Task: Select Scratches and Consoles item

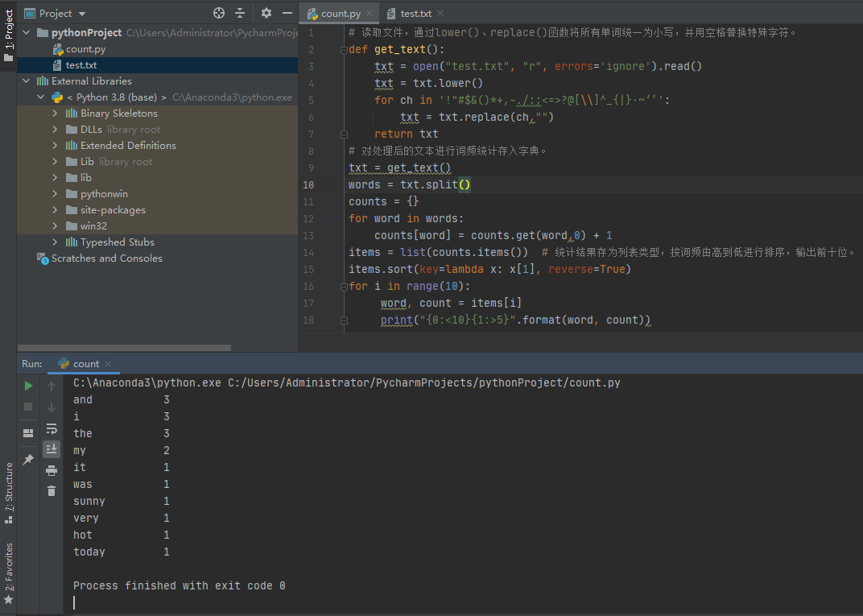Action: point(158,258)
